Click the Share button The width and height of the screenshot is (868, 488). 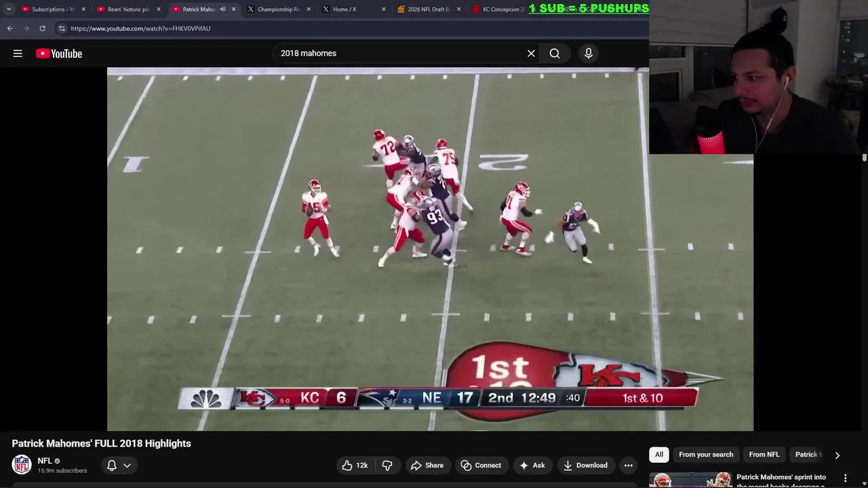[427, 465]
